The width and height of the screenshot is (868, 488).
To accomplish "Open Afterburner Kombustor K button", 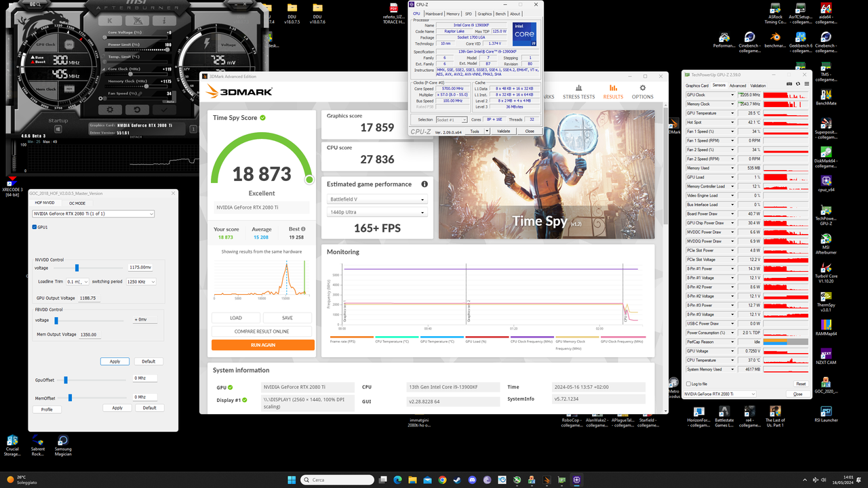I will pyautogui.click(x=110, y=20).
